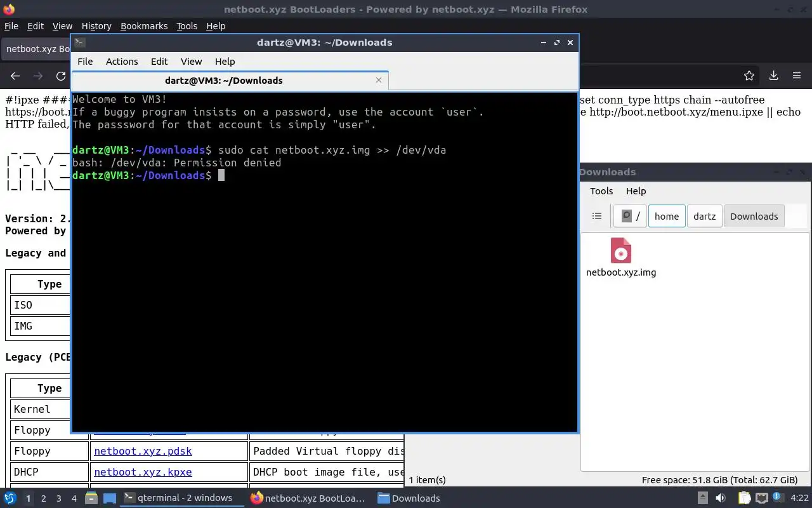This screenshot has width=812, height=508.
Task: Open the qterminal File menu
Action: coord(85,62)
